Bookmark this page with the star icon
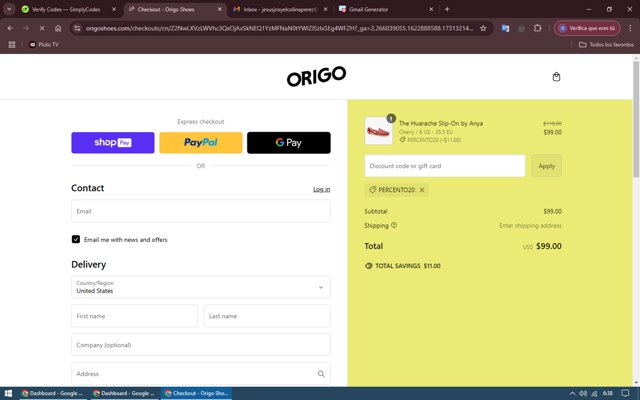 pos(483,28)
